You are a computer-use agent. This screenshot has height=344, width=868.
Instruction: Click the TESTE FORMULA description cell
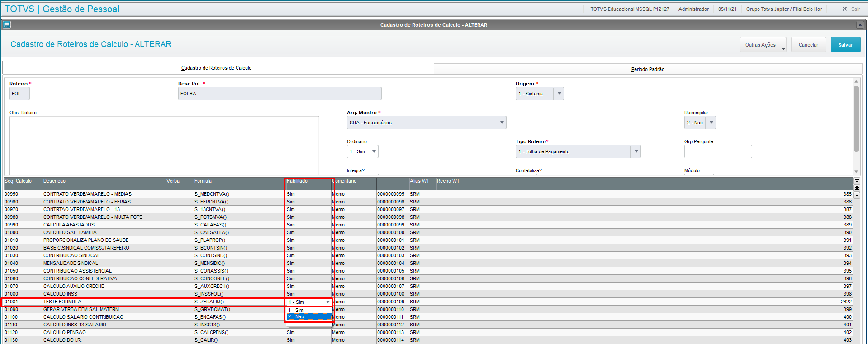(104, 302)
